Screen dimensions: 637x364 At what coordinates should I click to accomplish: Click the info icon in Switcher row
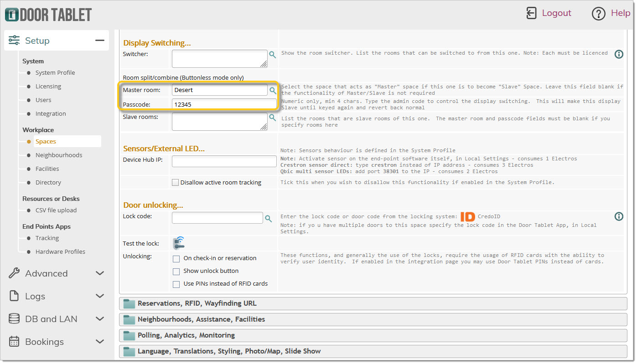pos(619,54)
